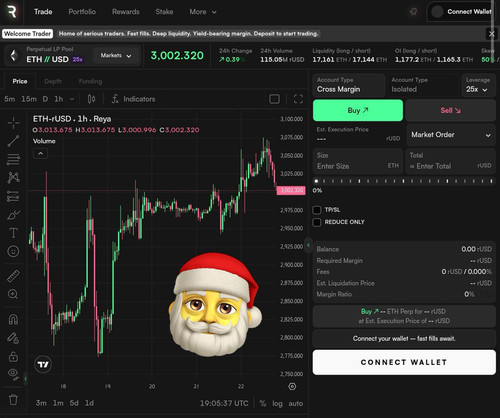Set chart date range to 3m

(41, 403)
